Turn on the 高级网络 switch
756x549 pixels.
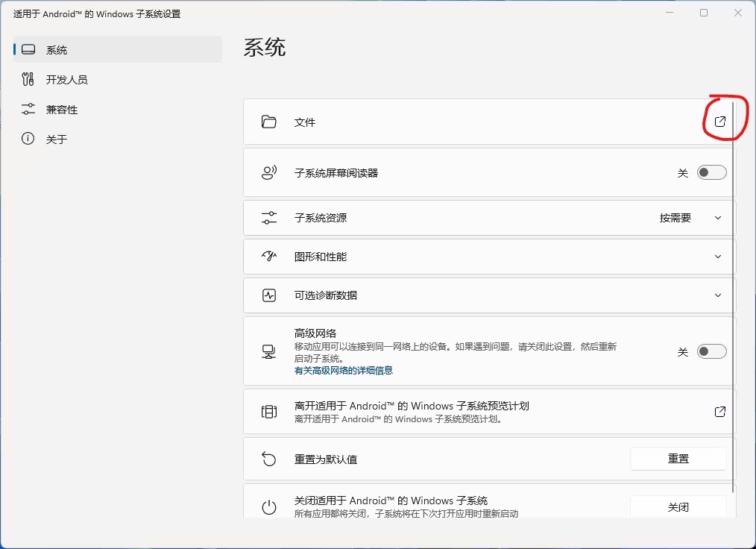[x=711, y=351]
